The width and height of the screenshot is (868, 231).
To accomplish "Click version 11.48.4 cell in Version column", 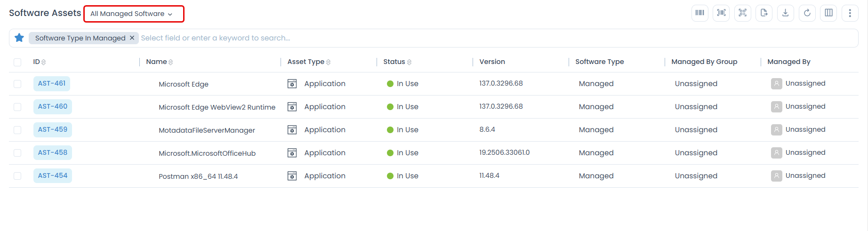I will 489,175.
